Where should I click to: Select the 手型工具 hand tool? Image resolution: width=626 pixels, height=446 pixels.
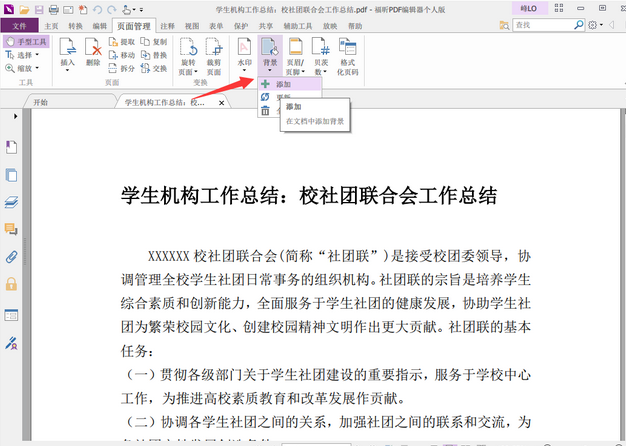pyautogui.click(x=26, y=42)
